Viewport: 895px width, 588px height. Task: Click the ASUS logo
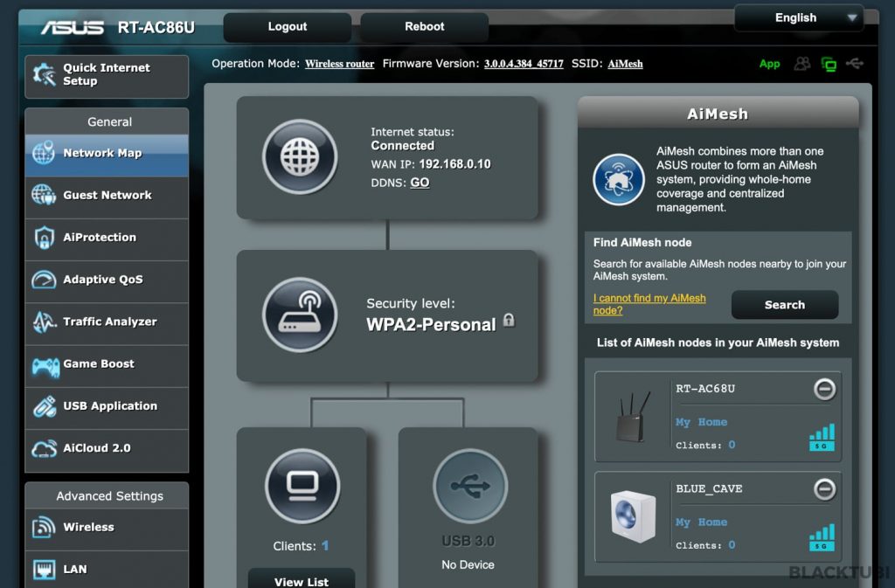pyautogui.click(x=73, y=27)
